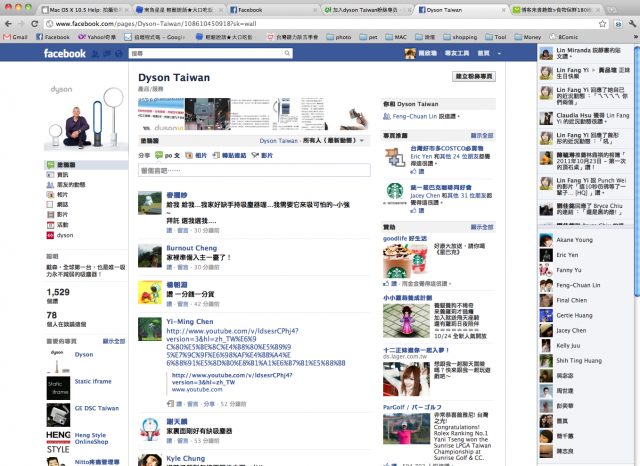640x466 pixels.
Task: Click the wall post message box
Action: [254, 170]
